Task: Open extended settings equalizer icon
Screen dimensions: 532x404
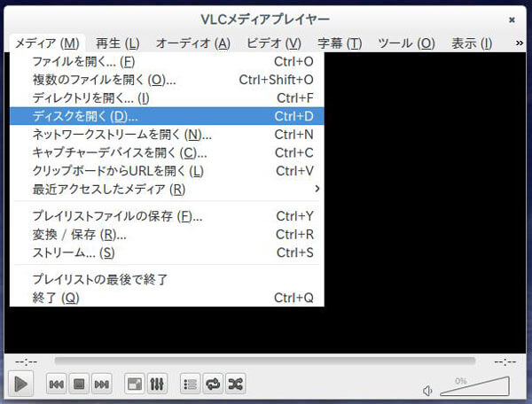Action: pos(157,384)
